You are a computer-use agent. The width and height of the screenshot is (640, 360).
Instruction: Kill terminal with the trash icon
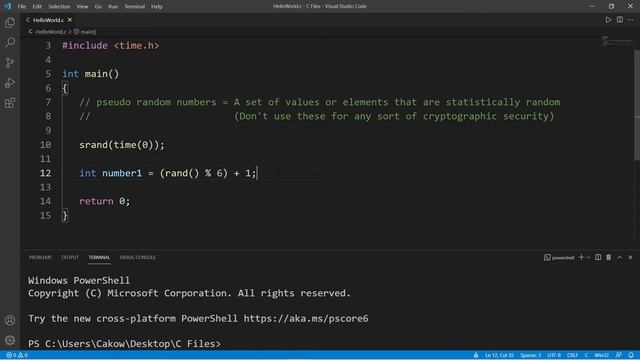click(609, 257)
